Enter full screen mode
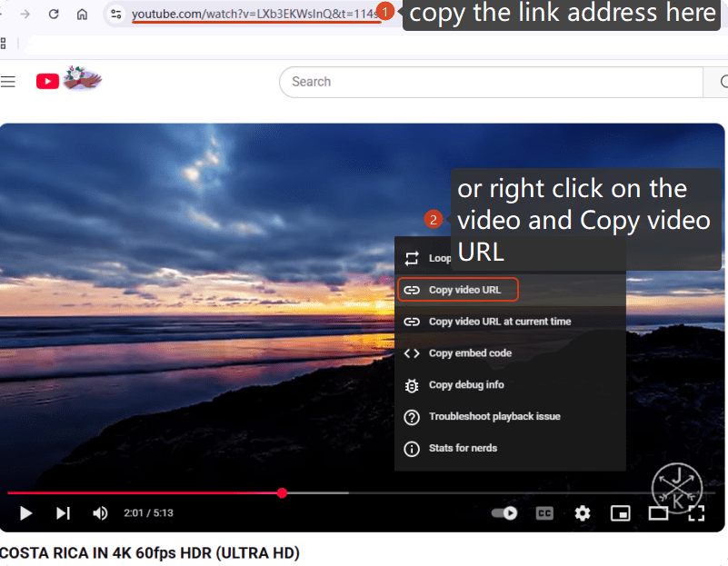Image resolution: width=728 pixels, height=566 pixels. click(696, 513)
